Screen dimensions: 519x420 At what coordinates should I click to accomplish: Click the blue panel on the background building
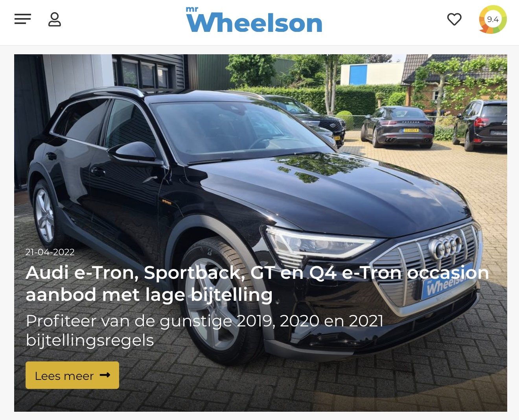[358, 75]
